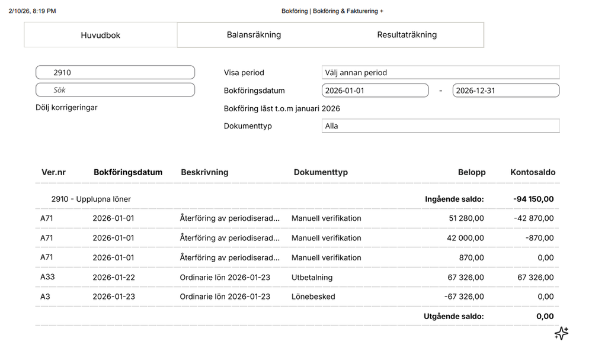Click date 2026-01-23 in the A3 row
This screenshot has width=592, height=364.
pos(114,297)
